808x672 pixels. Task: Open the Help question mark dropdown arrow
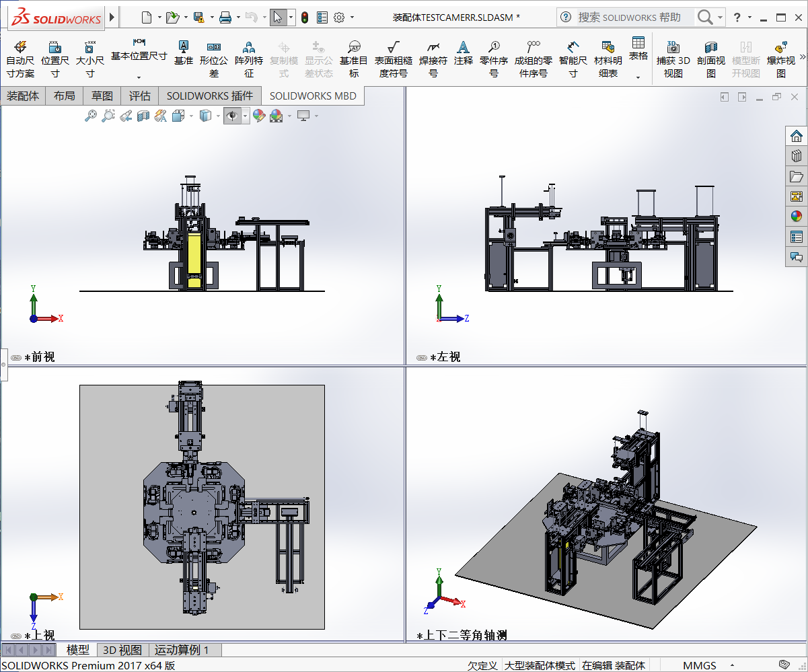pyautogui.click(x=750, y=17)
